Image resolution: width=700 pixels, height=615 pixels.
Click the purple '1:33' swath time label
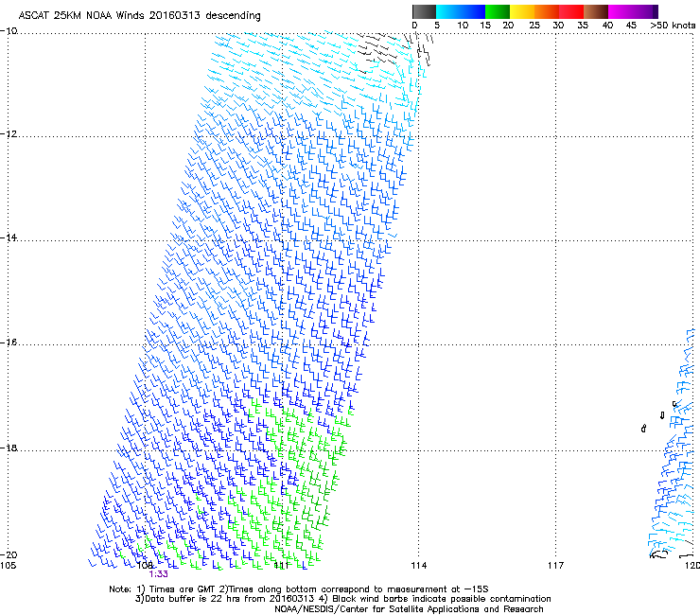[x=159, y=574]
